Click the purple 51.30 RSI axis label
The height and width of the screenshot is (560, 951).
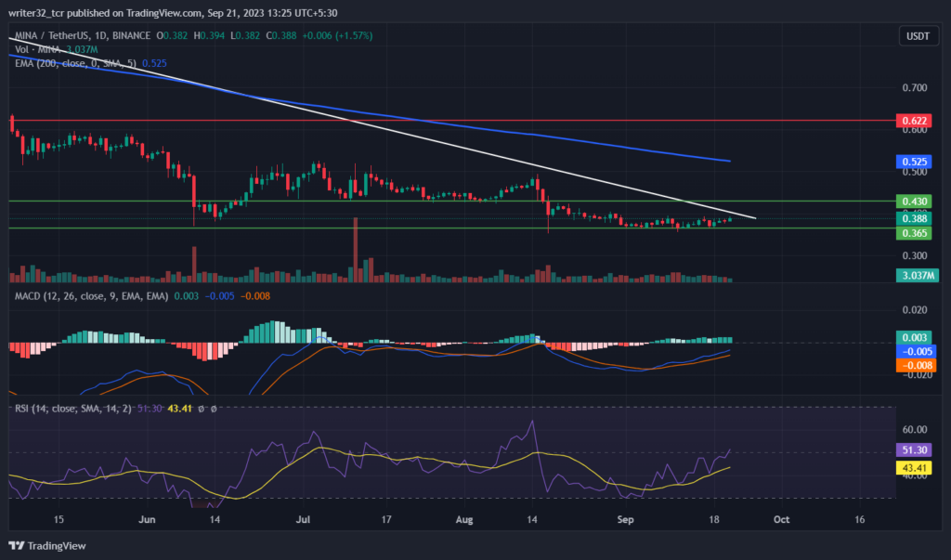(914, 450)
